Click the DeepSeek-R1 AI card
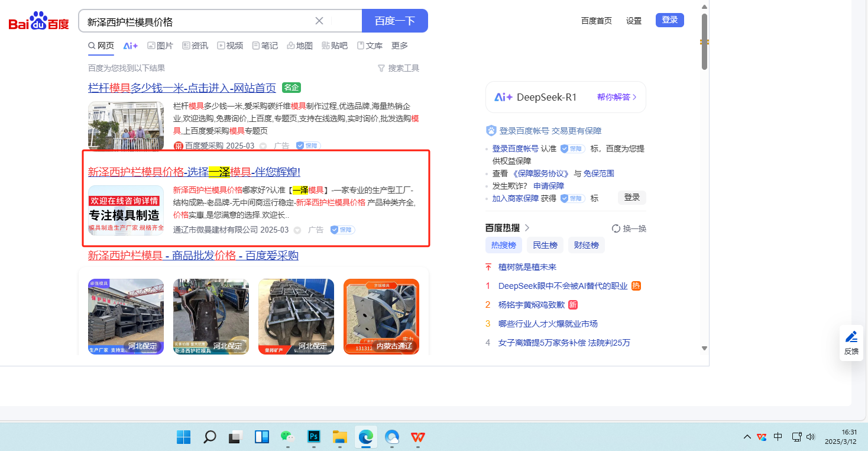Screen dimensions: 868x451 click(566, 97)
